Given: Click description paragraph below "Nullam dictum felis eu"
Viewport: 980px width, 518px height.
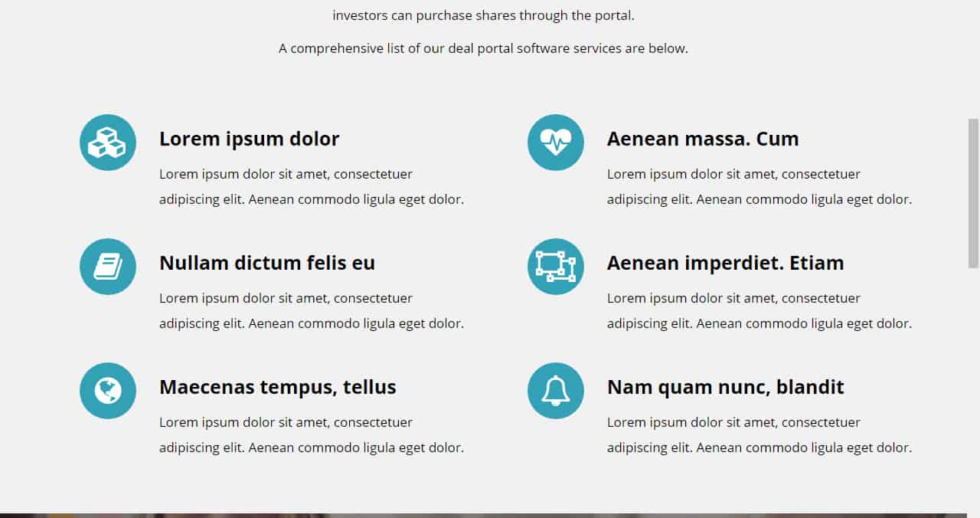Looking at the screenshot, I should point(311,311).
